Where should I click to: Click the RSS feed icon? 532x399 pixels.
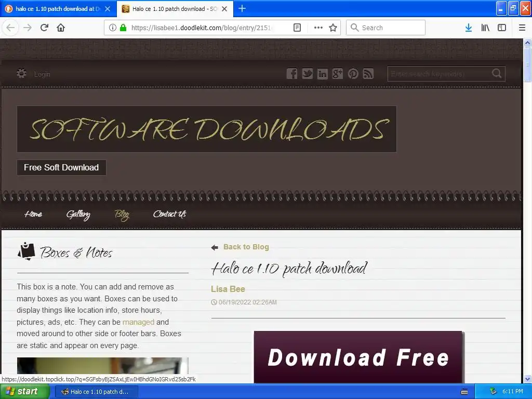(x=368, y=73)
